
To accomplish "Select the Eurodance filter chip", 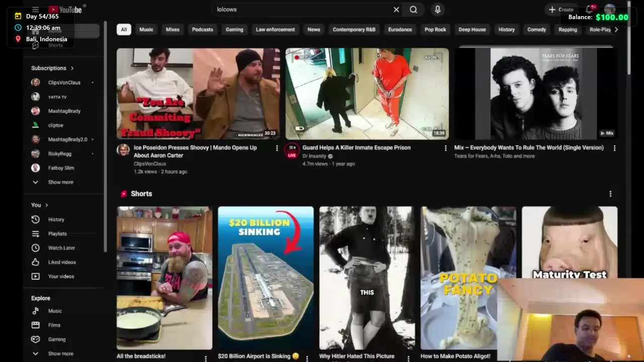I will click(x=400, y=30).
